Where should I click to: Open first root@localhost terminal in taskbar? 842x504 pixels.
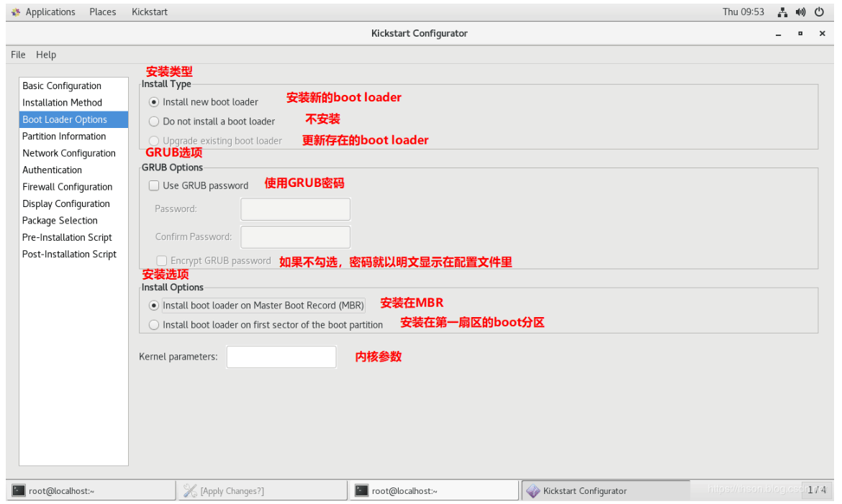click(92, 490)
